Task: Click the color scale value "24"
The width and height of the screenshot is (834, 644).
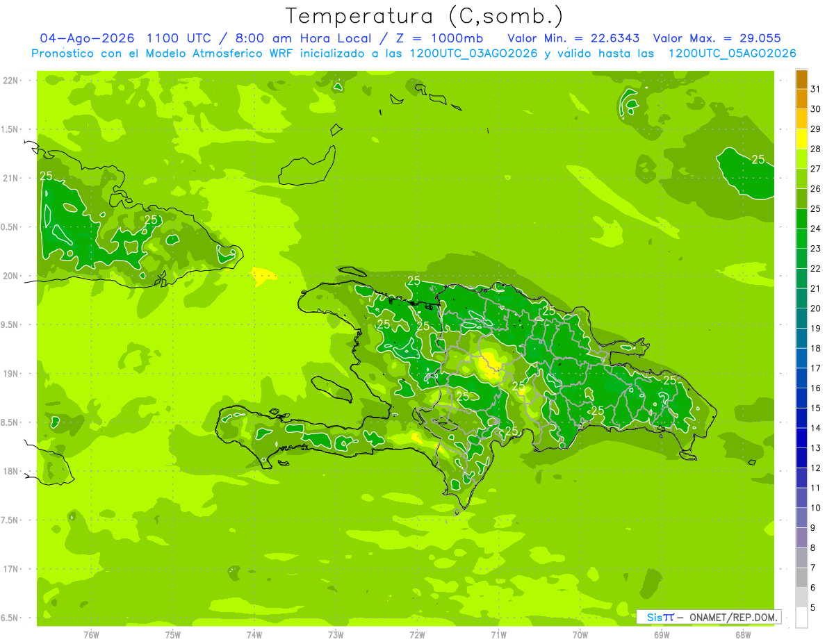Action: pyautogui.click(x=815, y=229)
